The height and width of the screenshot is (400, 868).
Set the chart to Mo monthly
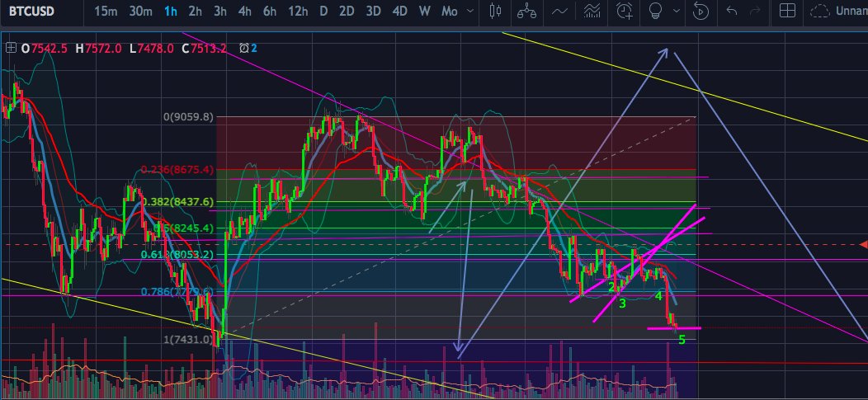pos(450,11)
